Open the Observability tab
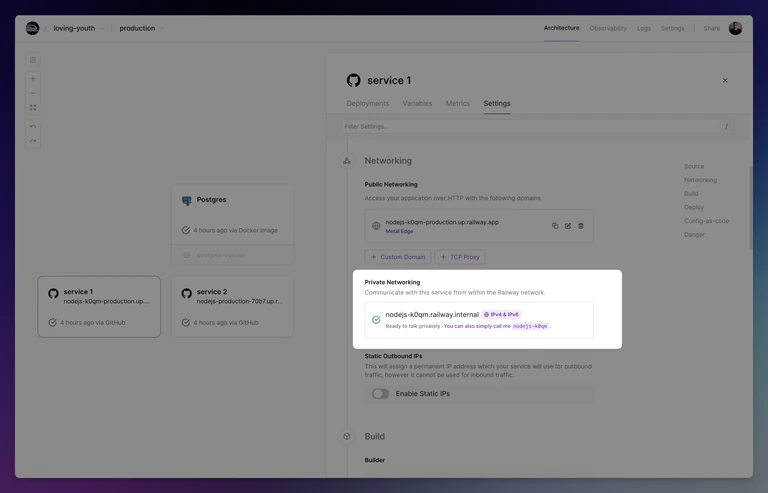The width and height of the screenshot is (768, 493). 608,28
